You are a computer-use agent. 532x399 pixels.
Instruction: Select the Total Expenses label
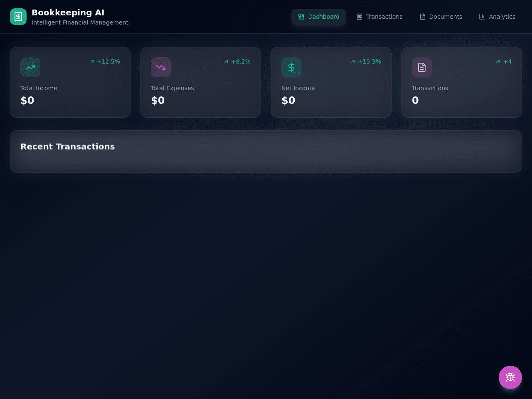pos(172,88)
